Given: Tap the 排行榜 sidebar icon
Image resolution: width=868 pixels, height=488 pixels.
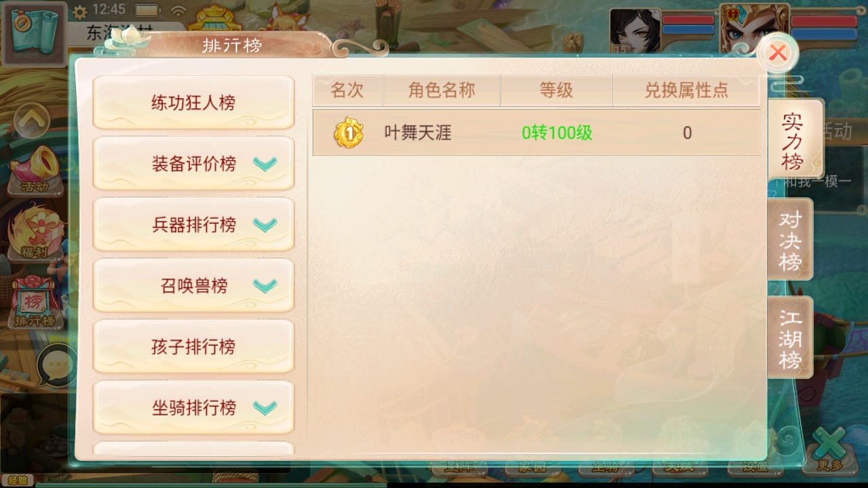Looking at the screenshot, I should point(34,302).
